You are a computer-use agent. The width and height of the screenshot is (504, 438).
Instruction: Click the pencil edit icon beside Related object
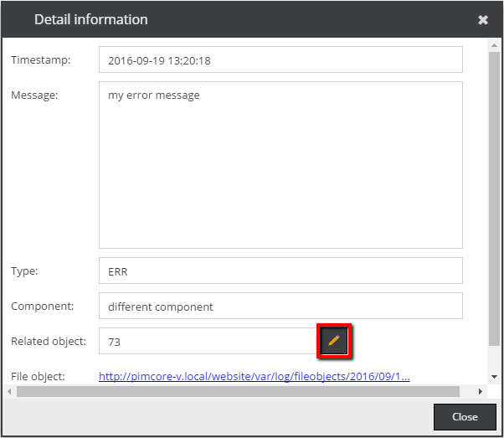[x=333, y=341]
